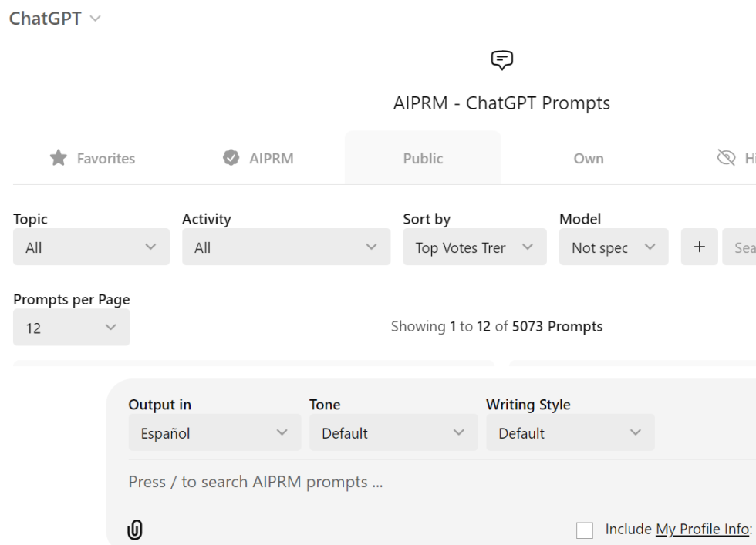Click the plus icon next to Model dropdown
The image size is (756, 545).
[699, 247]
